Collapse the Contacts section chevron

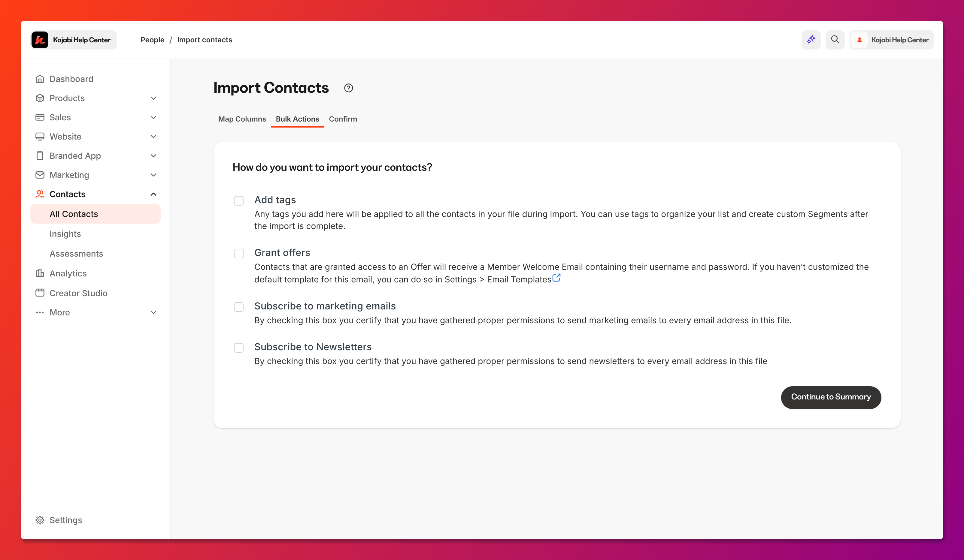(153, 194)
